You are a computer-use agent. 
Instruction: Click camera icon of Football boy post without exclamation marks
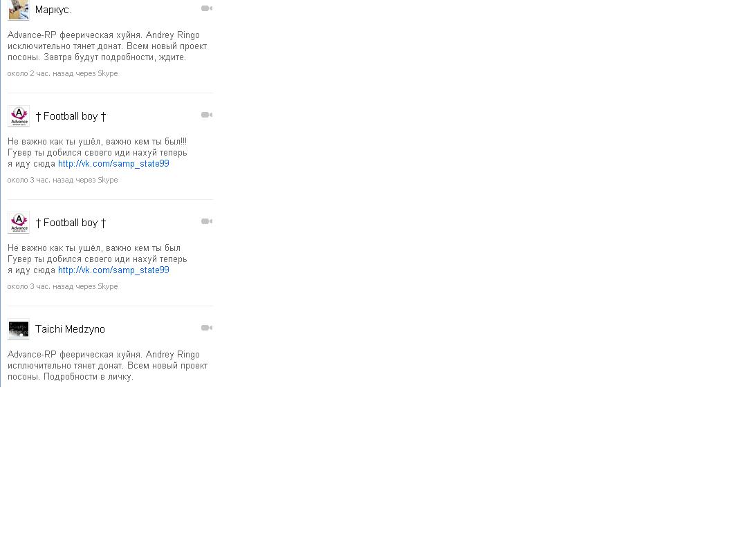207,221
